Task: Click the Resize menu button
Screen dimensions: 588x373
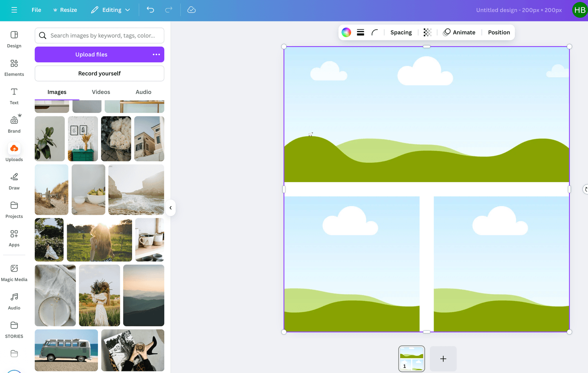Action: [x=65, y=10]
